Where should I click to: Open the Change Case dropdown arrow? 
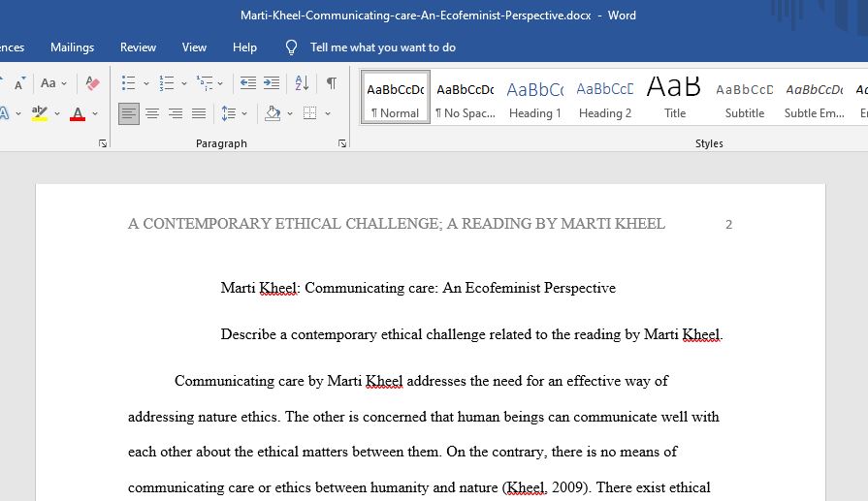pyautogui.click(x=64, y=83)
